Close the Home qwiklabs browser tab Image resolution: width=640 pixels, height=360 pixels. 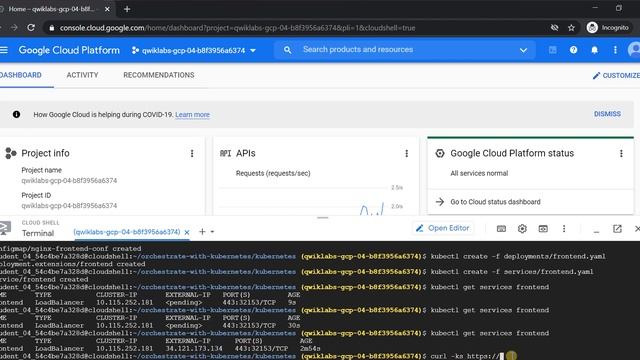click(107, 9)
